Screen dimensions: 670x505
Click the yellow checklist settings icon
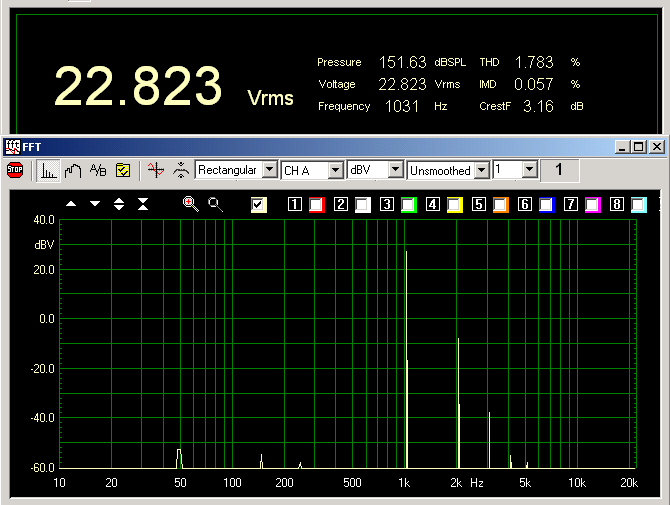point(123,170)
